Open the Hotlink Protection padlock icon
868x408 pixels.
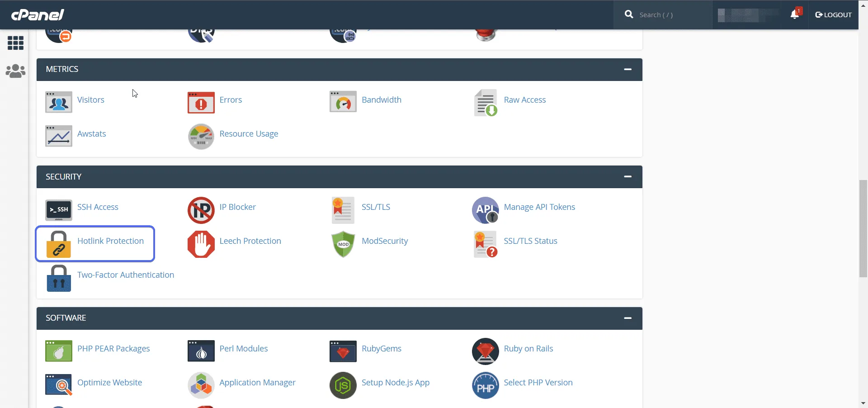[x=59, y=244]
